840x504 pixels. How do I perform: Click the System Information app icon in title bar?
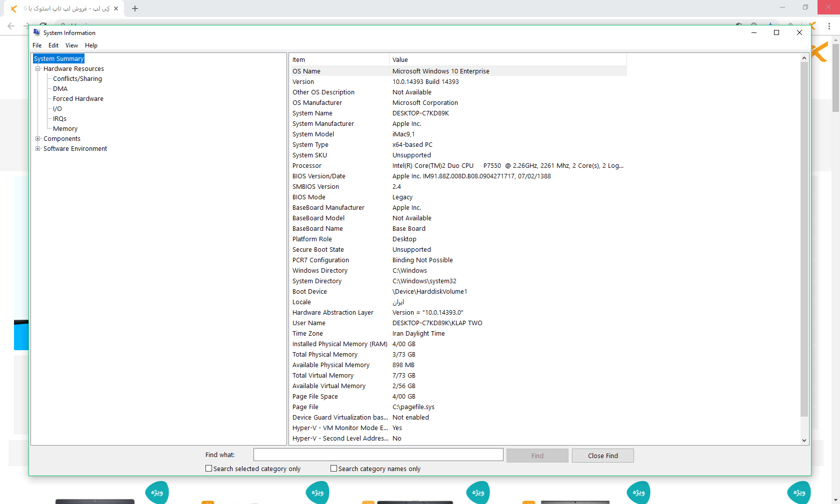coord(36,32)
